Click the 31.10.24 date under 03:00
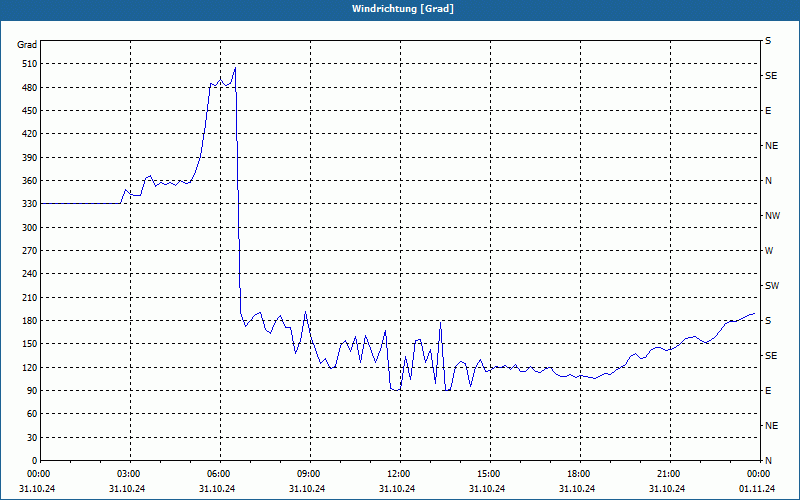This screenshot has width=800, height=500. point(128,489)
